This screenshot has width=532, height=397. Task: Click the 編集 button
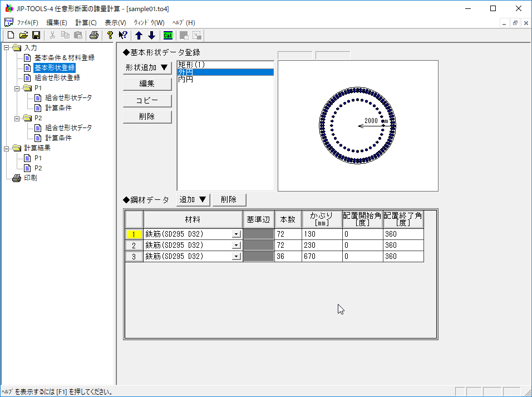(x=147, y=84)
